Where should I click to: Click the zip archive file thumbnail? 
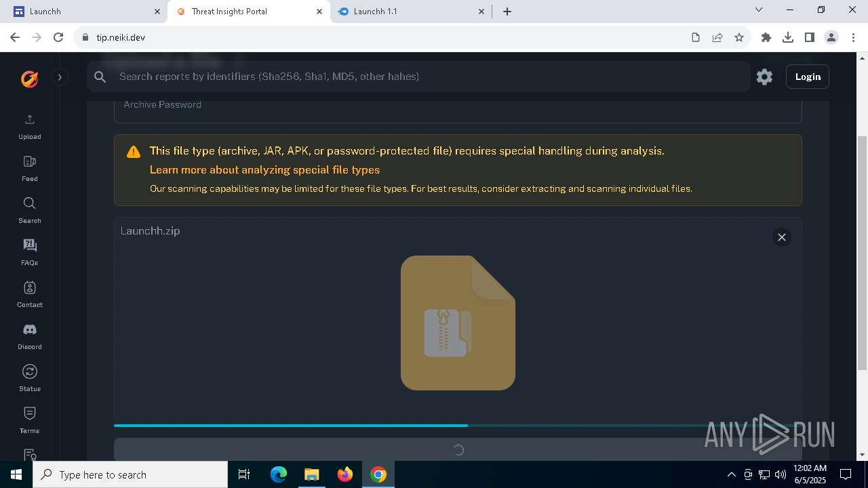point(458,323)
